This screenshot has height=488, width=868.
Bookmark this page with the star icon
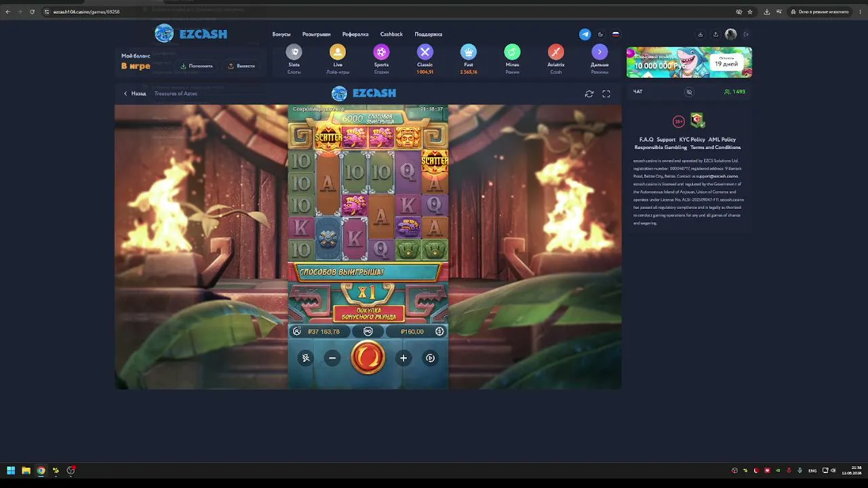(x=750, y=12)
